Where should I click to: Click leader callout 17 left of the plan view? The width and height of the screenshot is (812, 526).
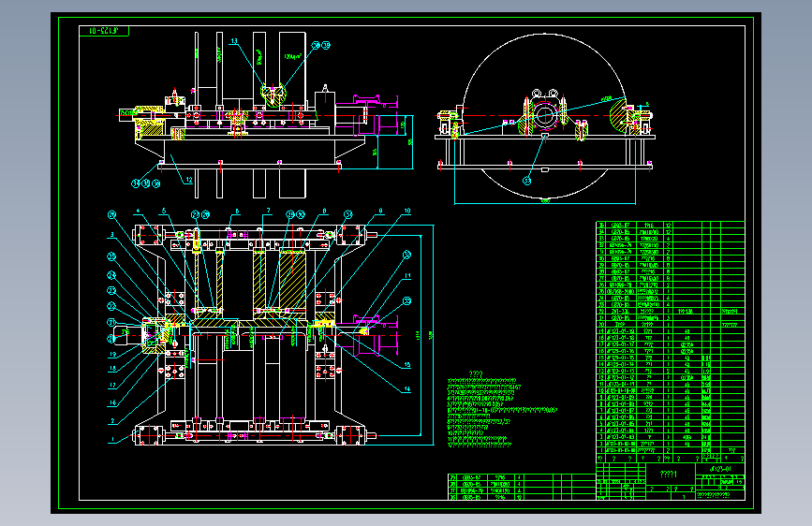pos(113,386)
